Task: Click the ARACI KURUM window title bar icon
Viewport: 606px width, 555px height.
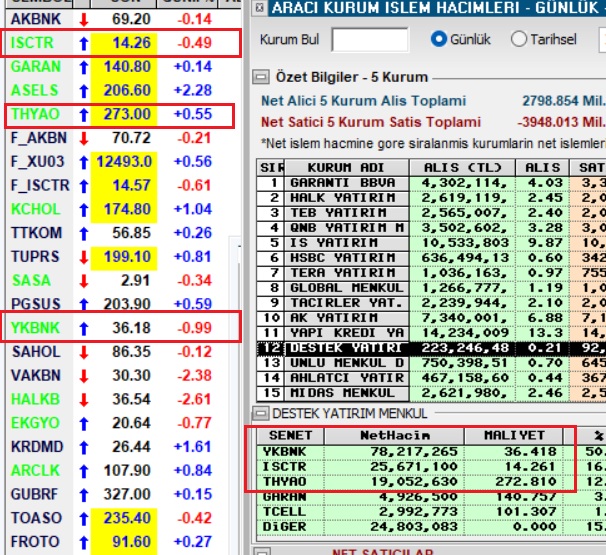Action: click(x=257, y=8)
